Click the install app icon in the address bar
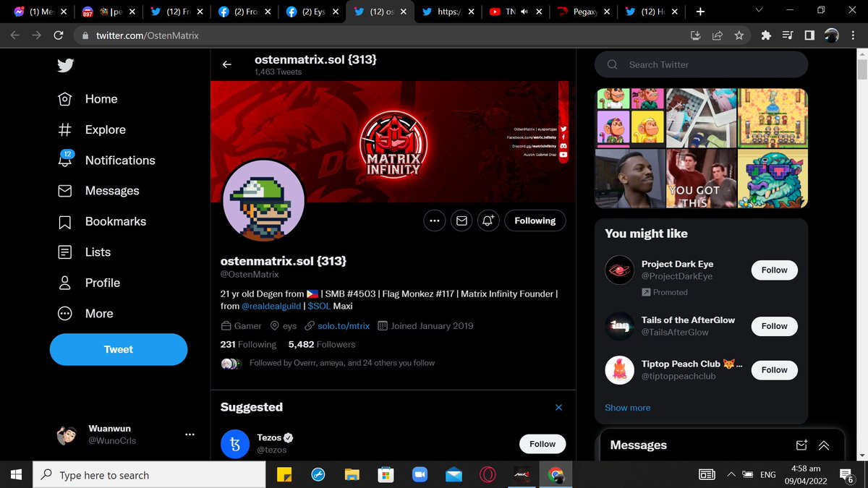This screenshot has width=868, height=488. [696, 35]
